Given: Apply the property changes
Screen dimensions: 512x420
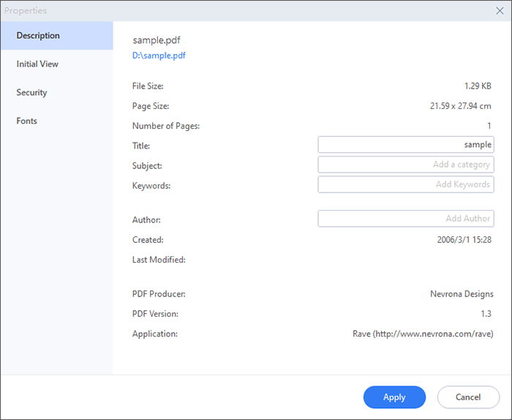Looking at the screenshot, I should (x=394, y=397).
